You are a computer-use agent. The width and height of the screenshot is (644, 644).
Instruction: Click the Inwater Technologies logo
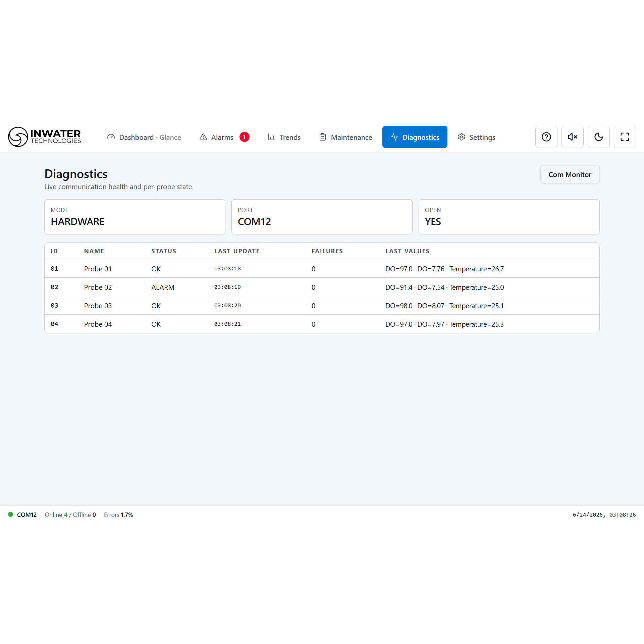pos(45,137)
